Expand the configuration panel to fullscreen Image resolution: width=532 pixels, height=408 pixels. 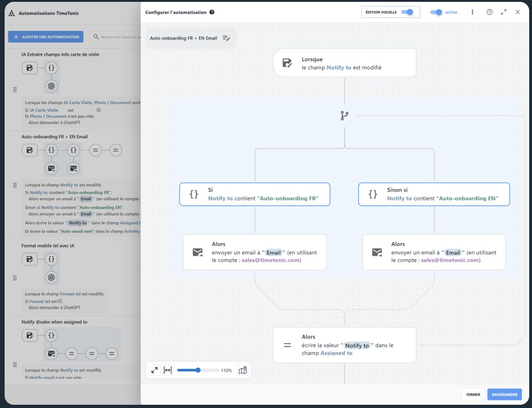pyautogui.click(x=503, y=12)
